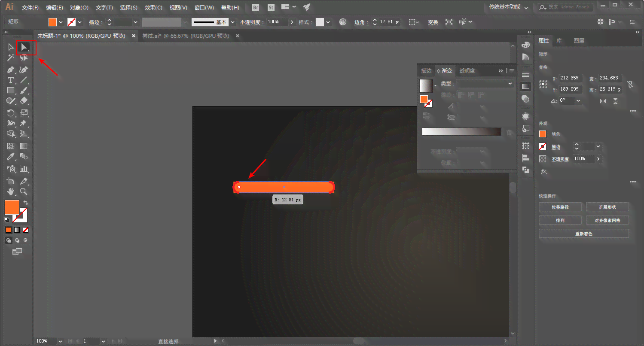Screen dimensions: 644x346
Task: Expand the opacity 100% options arrow in control bar
Action: coord(292,22)
